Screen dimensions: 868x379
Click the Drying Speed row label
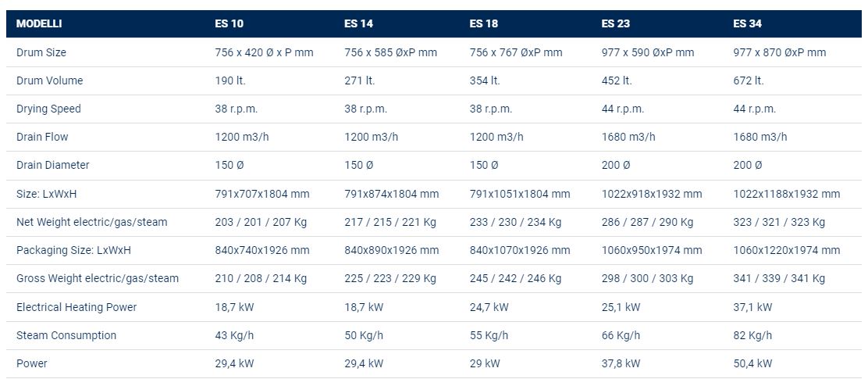48,109
